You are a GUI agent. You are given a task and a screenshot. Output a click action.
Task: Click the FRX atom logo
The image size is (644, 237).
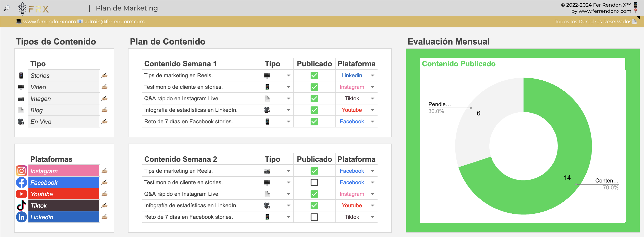23,9
